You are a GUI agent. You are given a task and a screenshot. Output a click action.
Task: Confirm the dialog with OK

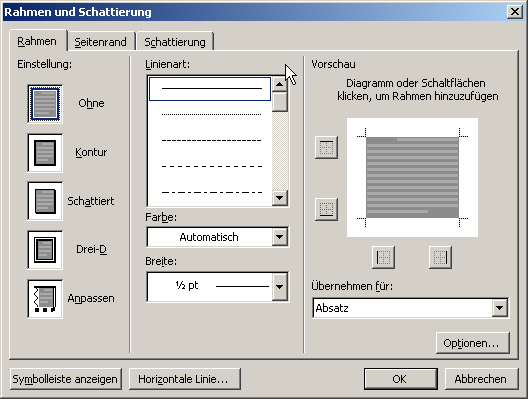400,379
